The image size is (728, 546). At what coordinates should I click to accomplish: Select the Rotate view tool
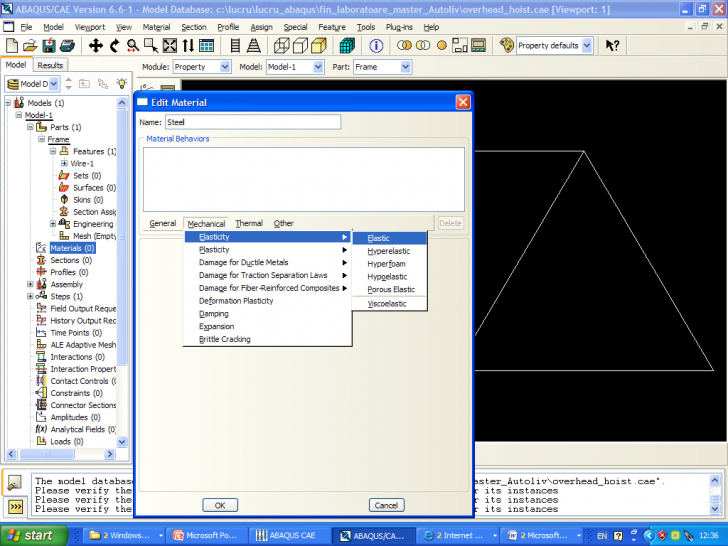(115, 46)
